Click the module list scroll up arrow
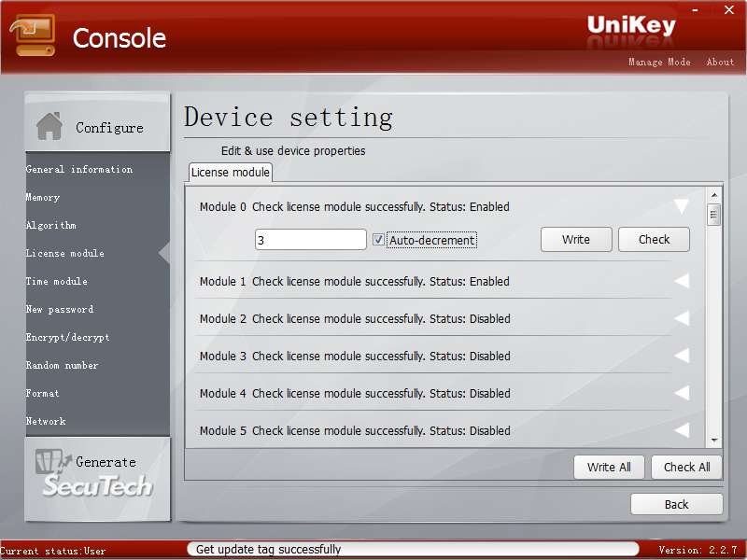This screenshot has width=747, height=560. (714, 195)
